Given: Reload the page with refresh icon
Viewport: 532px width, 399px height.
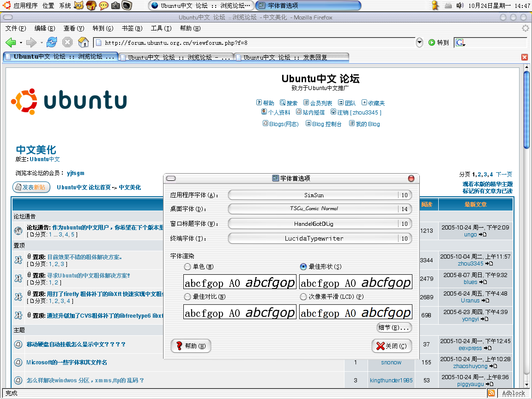Looking at the screenshot, I should click(x=52, y=42).
